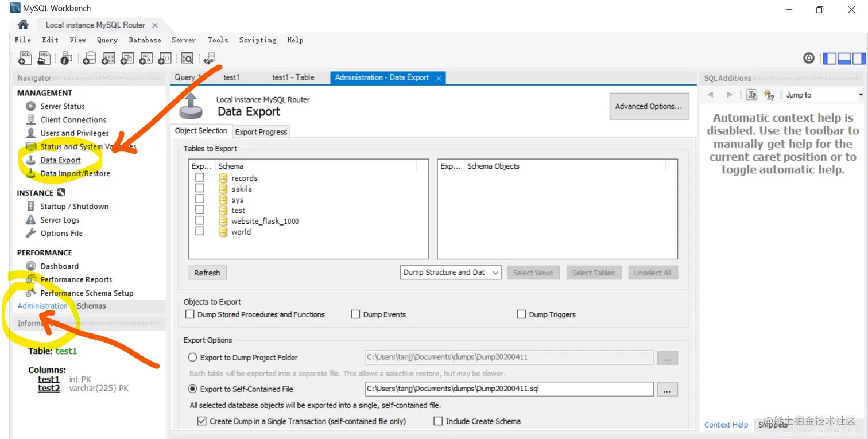Open the Server menu
The width and height of the screenshot is (868, 439).
(x=183, y=40)
